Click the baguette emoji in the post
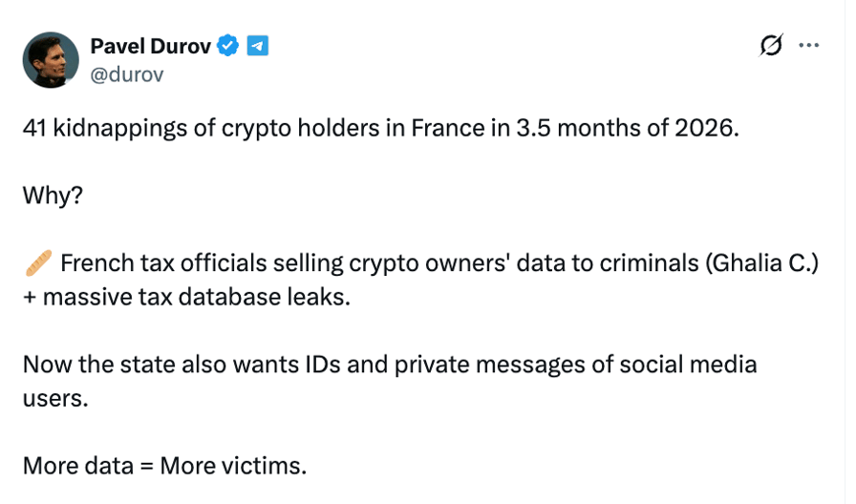Screen dimensions: 856x504 (x=36, y=262)
